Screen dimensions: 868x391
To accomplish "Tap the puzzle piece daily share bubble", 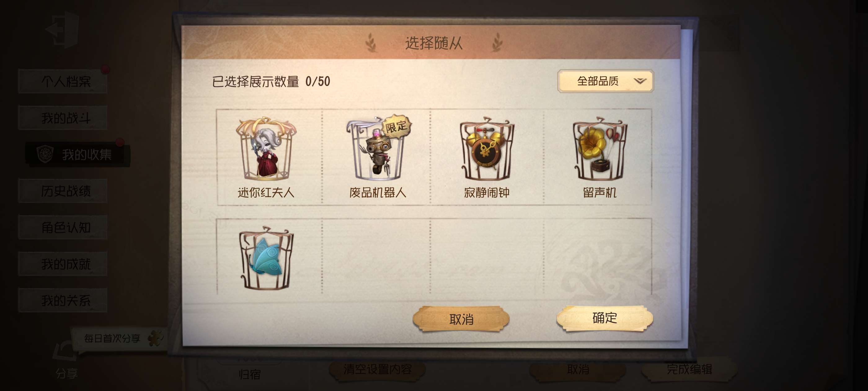I will point(119,338).
